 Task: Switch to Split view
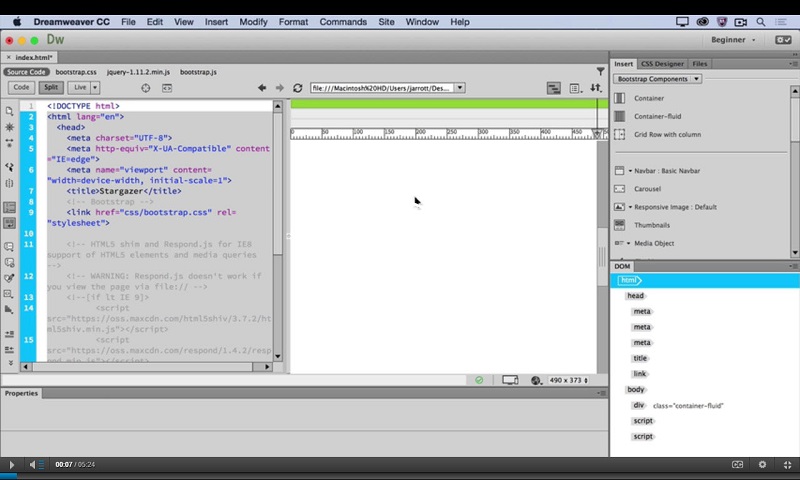pyautogui.click(x=51, y=87)
